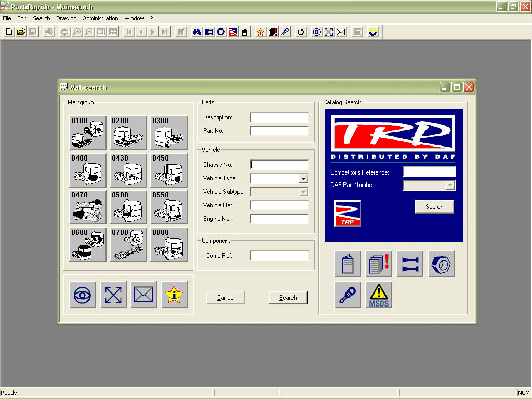Screen dimensions: 532x399
Task: Select maingroup 0800 icon
Action: tap(169, 244)
